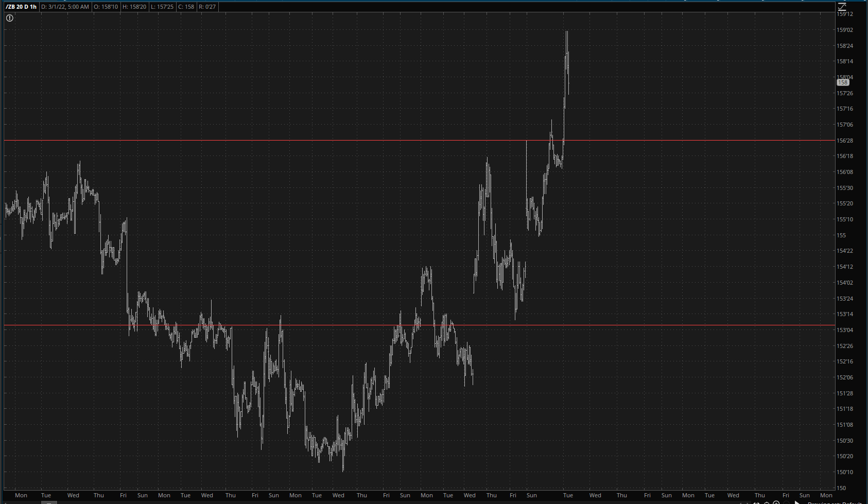Click the zoom-in magnifier icon at bottom

tap(776, 502)
